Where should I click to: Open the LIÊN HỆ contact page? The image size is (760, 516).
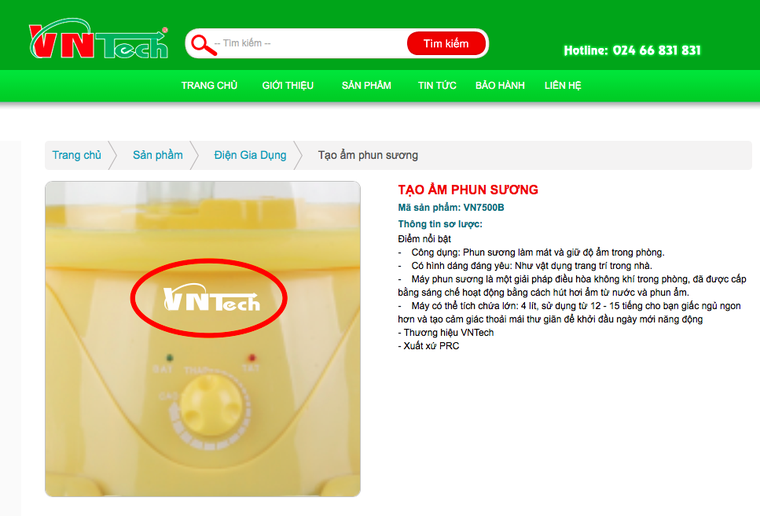tap(563, 86)
